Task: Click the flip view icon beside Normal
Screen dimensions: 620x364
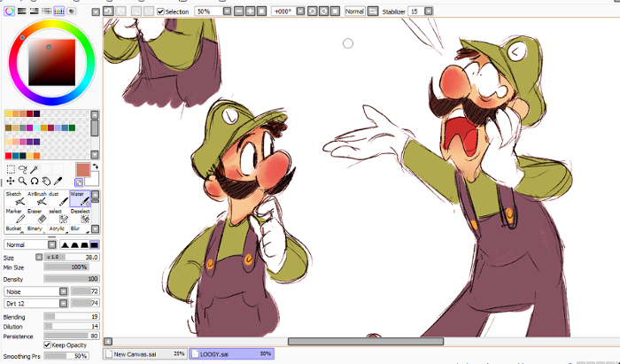Action: click(x=373, y=12)
